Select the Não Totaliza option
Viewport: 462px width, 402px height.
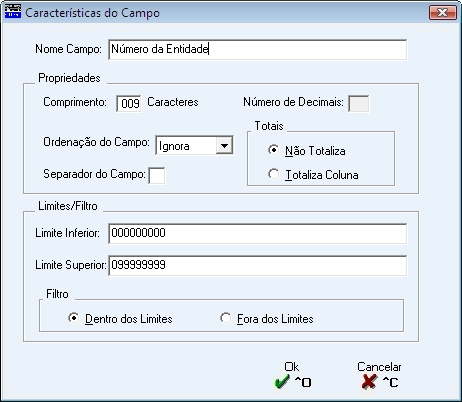pos(274,150)
